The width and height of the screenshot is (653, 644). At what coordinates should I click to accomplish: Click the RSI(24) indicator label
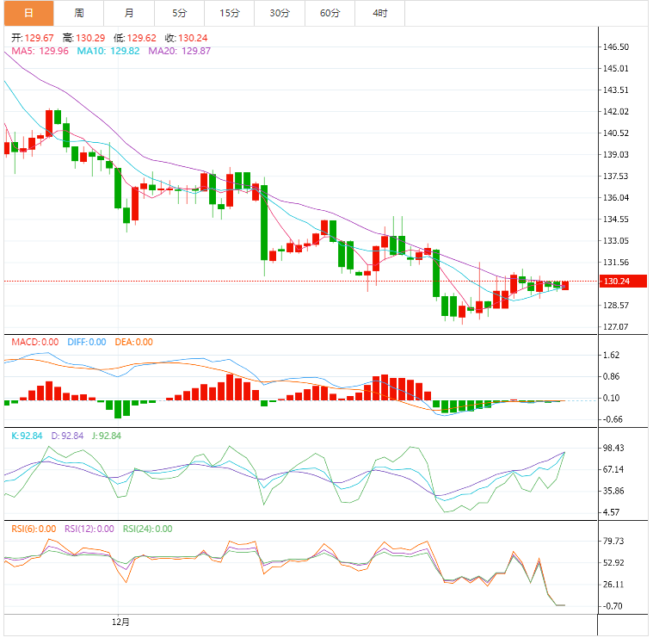(x=147, y=529)
